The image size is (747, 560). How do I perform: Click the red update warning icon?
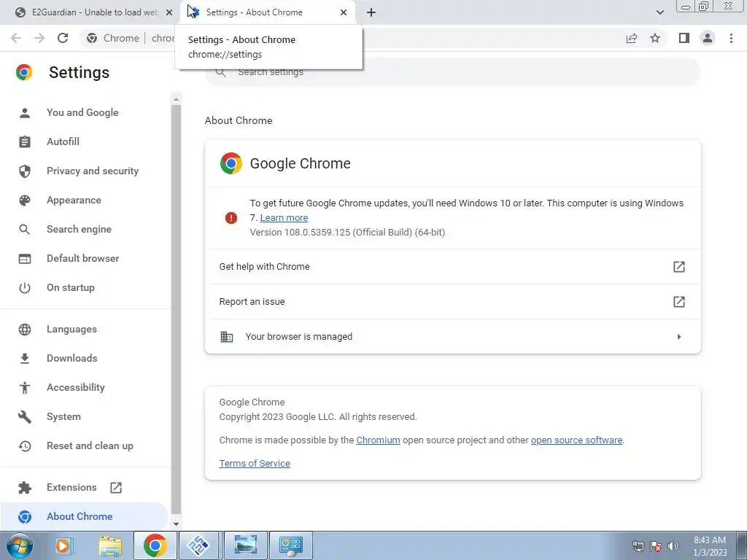point(231,218)
